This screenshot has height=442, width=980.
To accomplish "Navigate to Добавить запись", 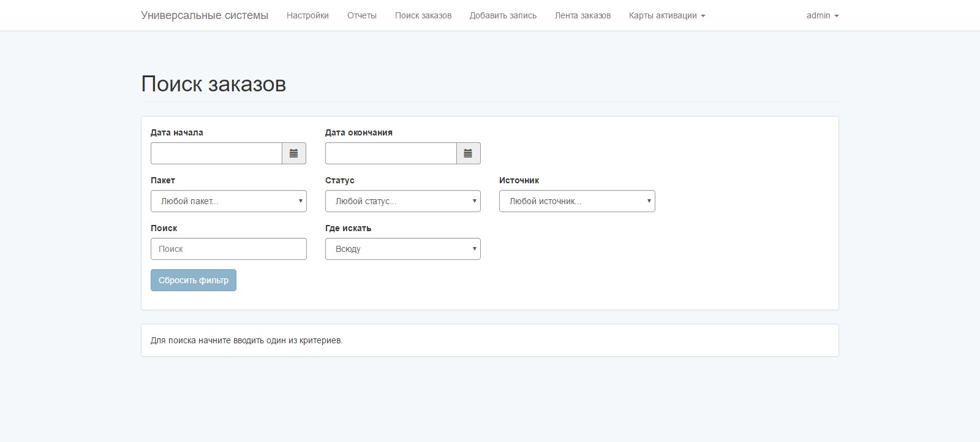I will click(503, 15).
